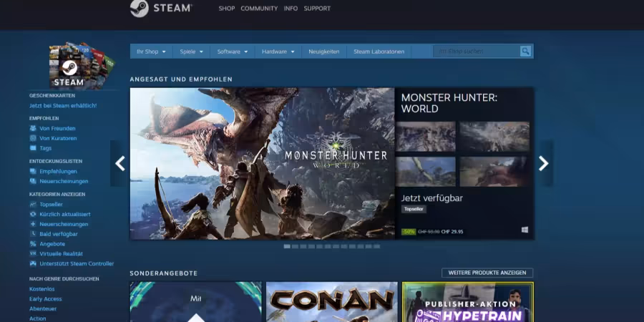This screenshot has width=644, height=322.
Task: Open the Steam gift cards image
Action: pyautogui.click(x=82, y=66)
